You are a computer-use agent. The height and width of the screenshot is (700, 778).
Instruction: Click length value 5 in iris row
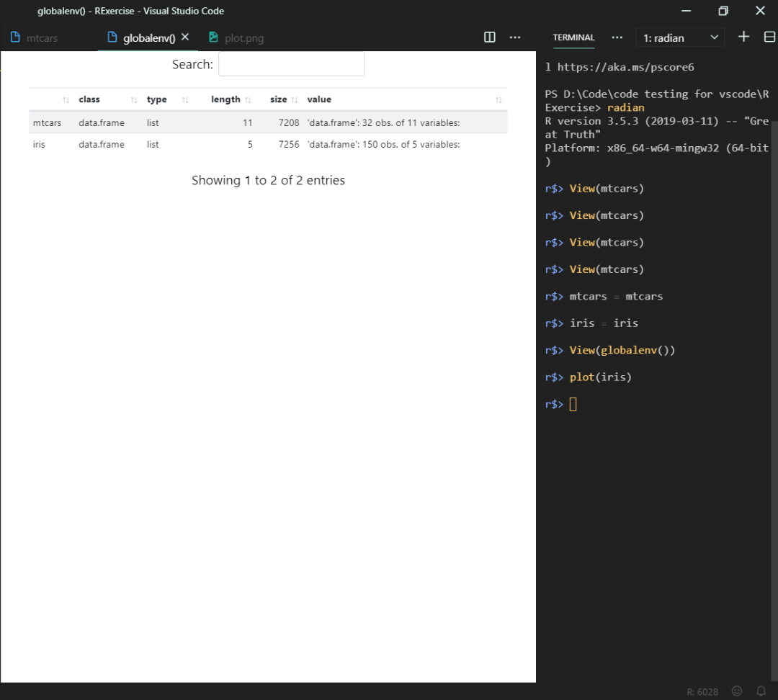click(250, 144)
